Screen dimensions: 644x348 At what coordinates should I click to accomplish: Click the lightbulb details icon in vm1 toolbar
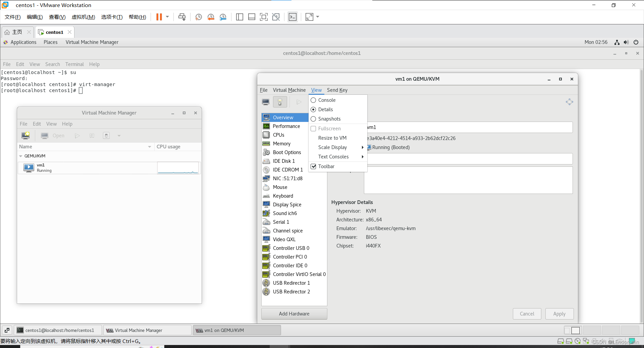pos(280,102)
